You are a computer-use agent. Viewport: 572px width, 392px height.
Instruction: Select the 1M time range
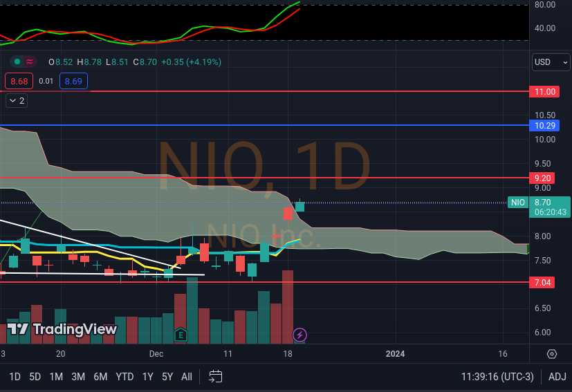point(56,376)
